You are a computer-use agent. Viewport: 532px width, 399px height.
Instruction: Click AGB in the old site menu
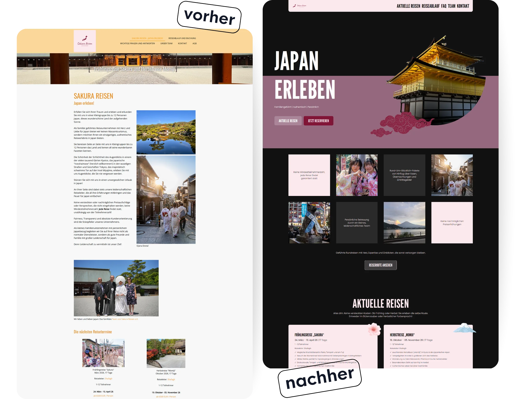tap(194, 43)
